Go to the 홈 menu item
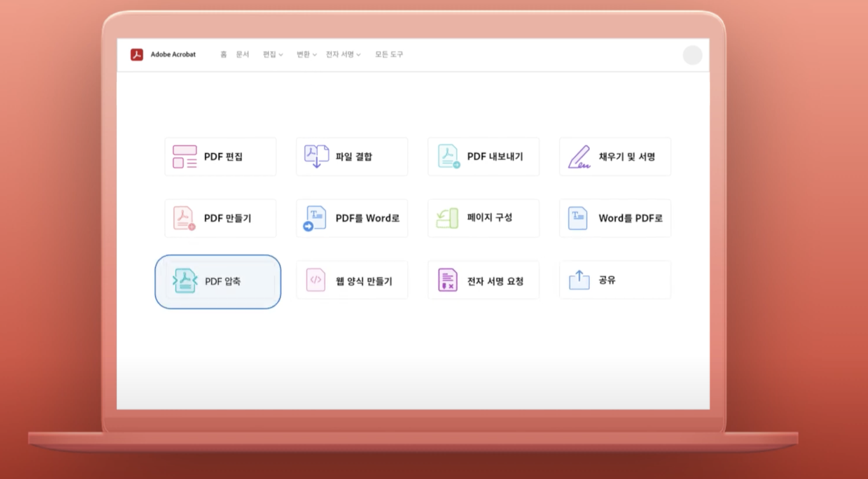Image resolution: width=868 pixels, height=479 pixels. pyautogui.click(x=223, y=54)
